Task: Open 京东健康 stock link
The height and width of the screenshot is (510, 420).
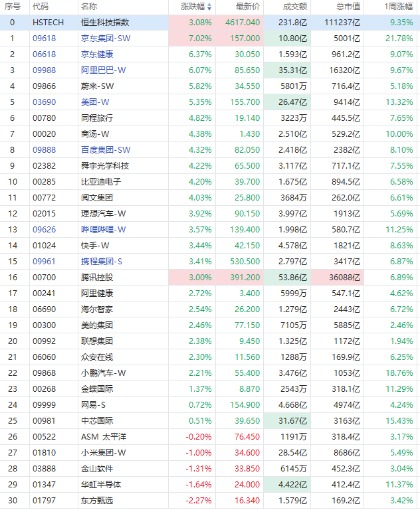Action: (x=97, y=54)
